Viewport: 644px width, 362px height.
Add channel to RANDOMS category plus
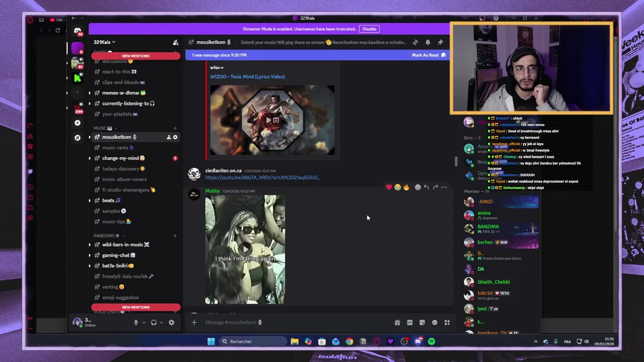click(x=175, y=236)
